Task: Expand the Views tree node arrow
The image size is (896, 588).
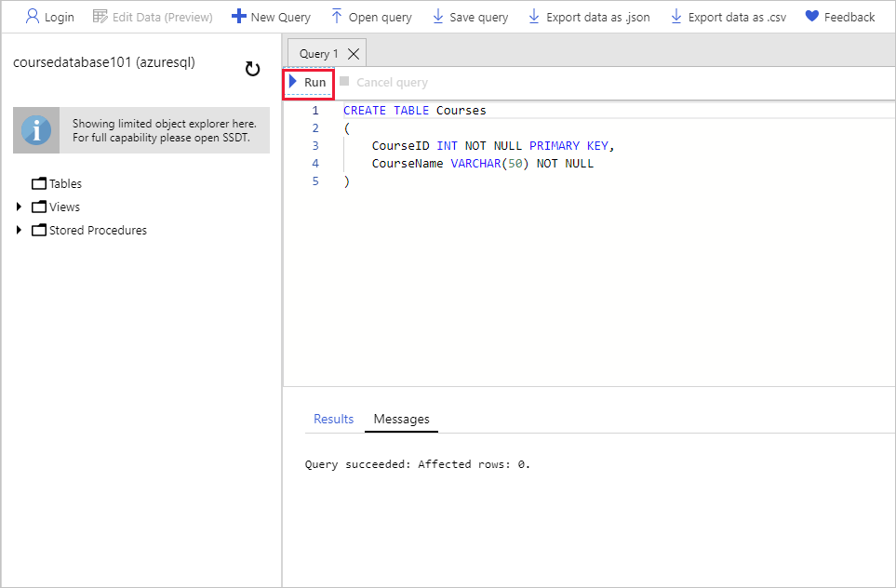Action: tap(19, 207)
